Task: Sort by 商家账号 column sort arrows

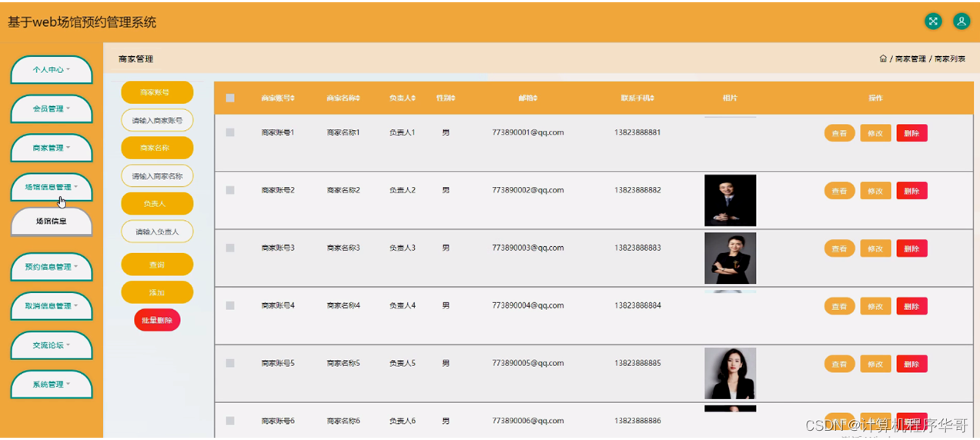Action: [x=293, y=98]
